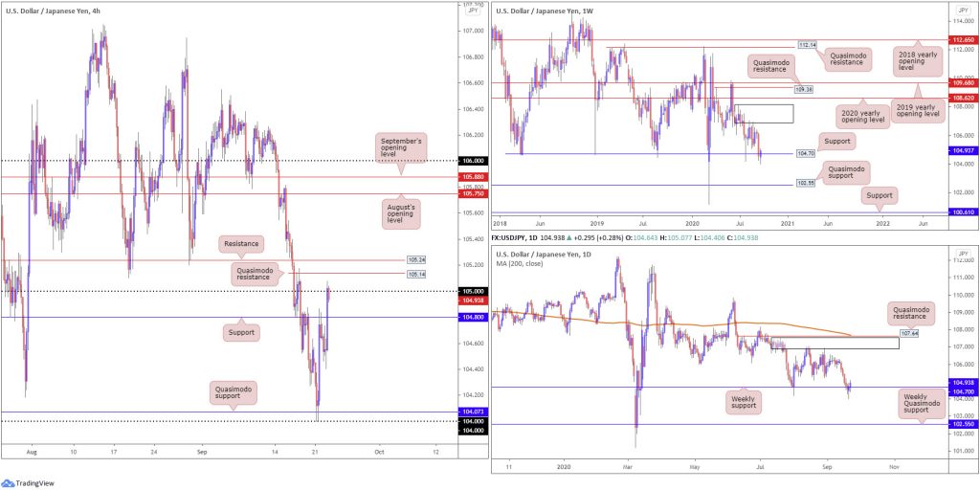Click the 'Support' callout on 4h chart

coord(243,332)
